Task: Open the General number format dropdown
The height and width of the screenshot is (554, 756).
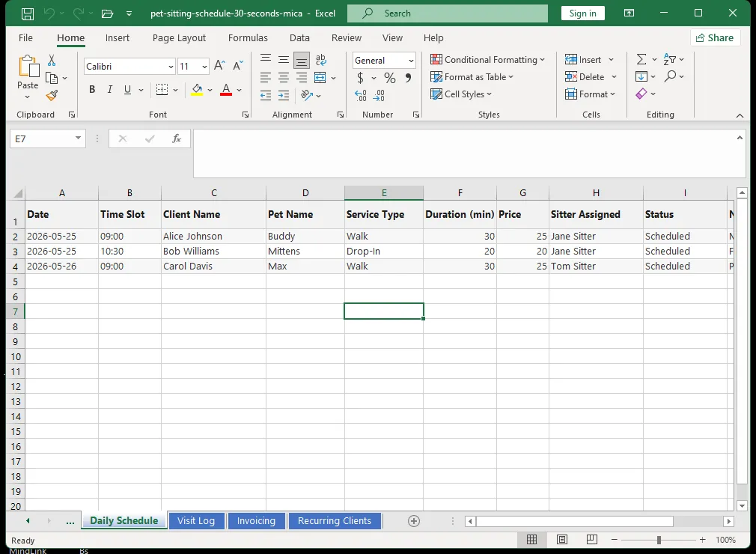Action: click(411, 61)
